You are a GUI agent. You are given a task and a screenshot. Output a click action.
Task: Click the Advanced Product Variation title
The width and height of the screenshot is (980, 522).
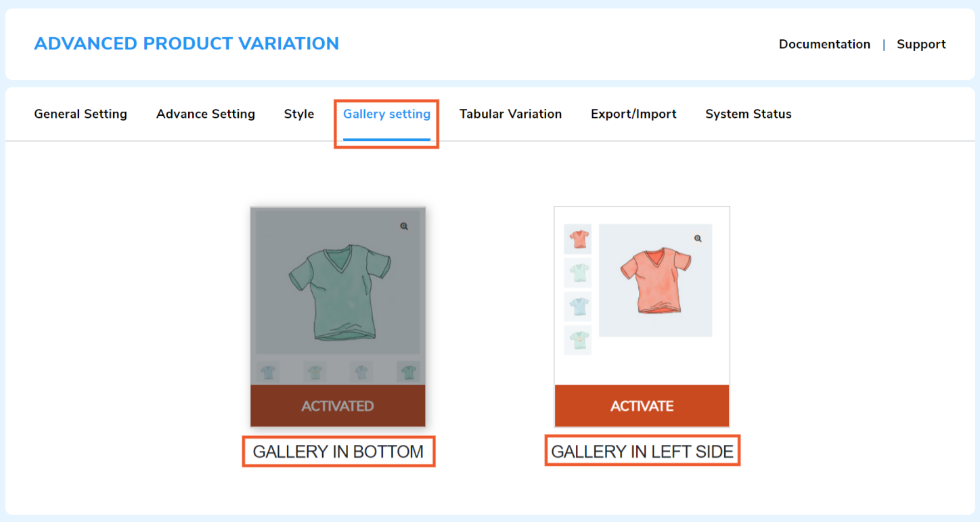(187, 43)
